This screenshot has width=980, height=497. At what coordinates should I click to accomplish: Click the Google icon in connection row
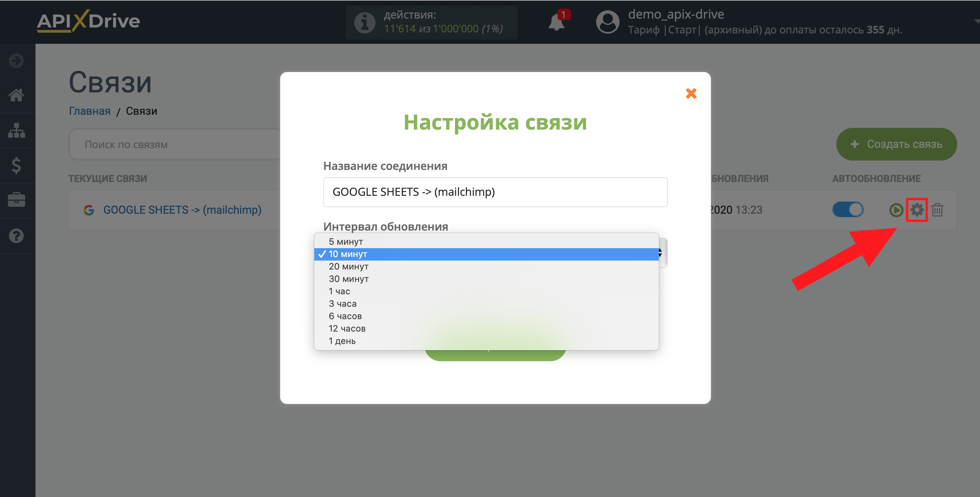coord(89,210)
